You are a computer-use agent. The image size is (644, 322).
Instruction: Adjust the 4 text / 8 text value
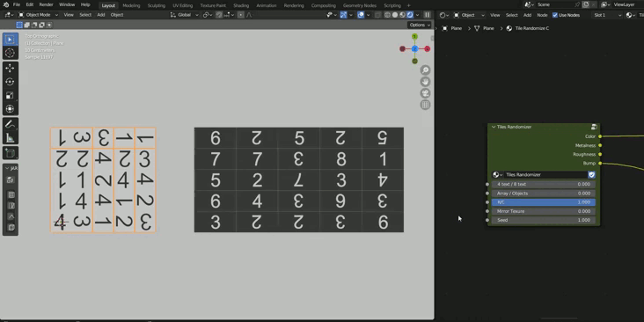pos(544,185)
